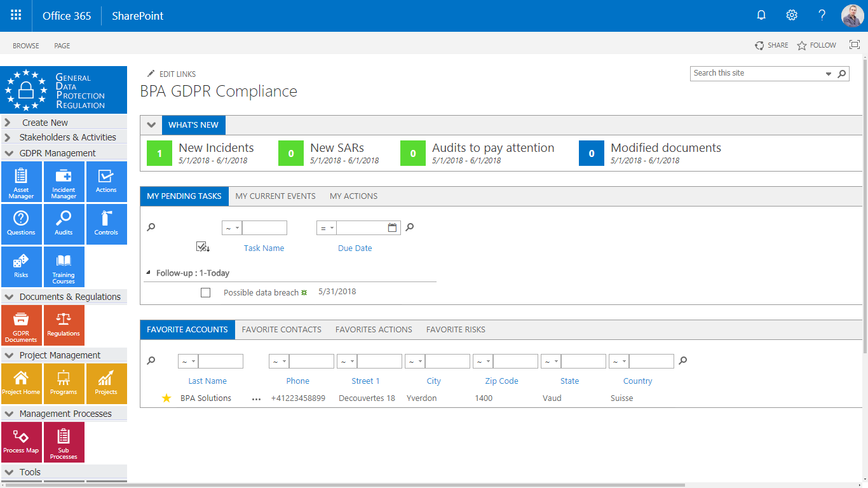Open the Office 365 app launcher
Image resolution: width=868 pixels, height=488 pixels.
coord(16,16)
